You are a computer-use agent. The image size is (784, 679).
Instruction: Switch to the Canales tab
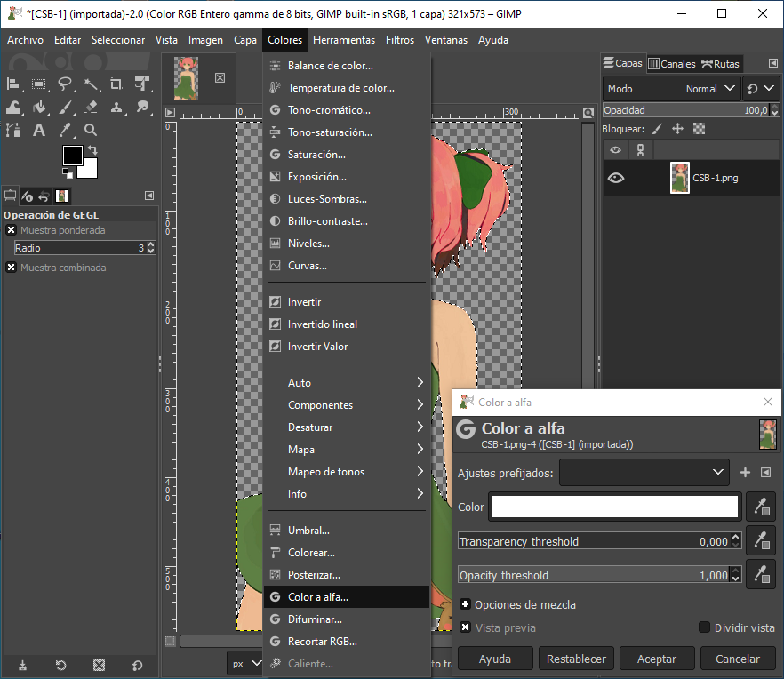click(x=672, y=64)
